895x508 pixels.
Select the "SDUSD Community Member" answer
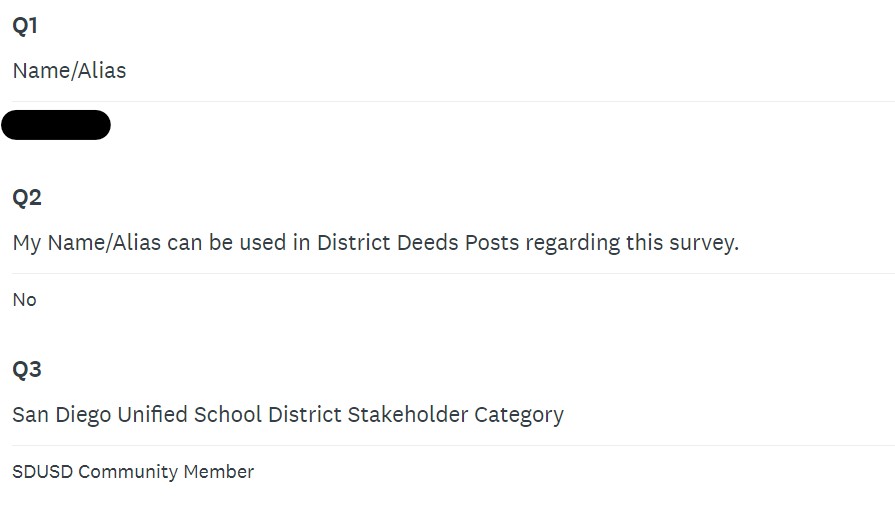tap(133, 471)
